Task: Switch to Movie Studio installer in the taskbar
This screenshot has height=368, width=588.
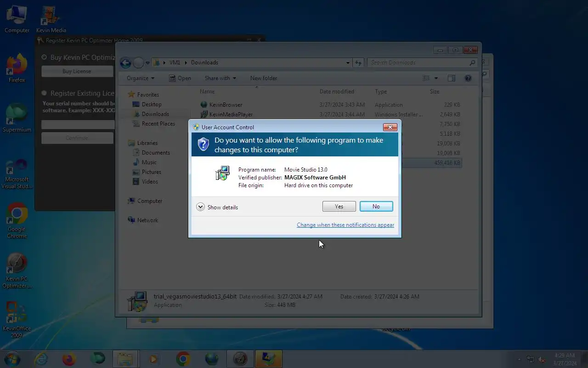Action: point(269,359)
